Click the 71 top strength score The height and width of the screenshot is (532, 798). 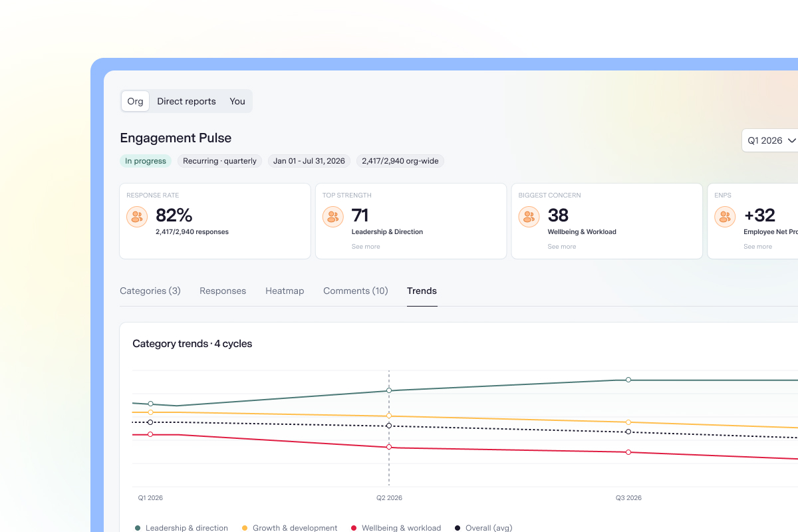coord(360,215)
